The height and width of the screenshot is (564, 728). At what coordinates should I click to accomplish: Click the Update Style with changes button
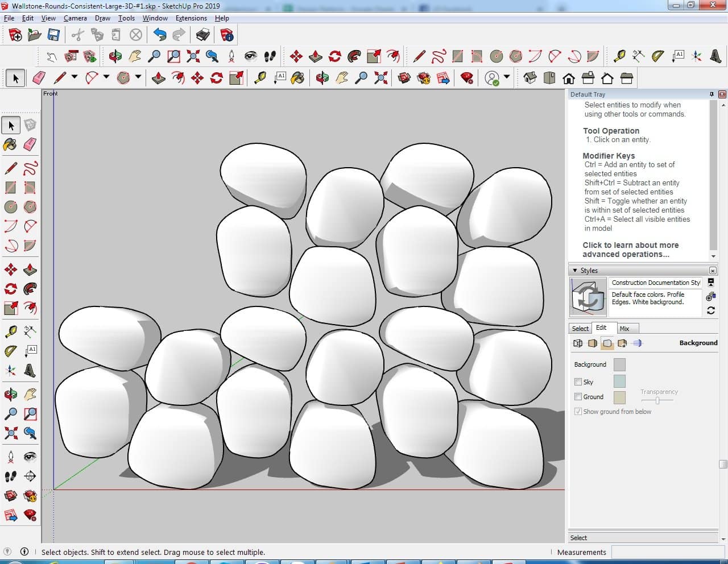tap(710, 310)
